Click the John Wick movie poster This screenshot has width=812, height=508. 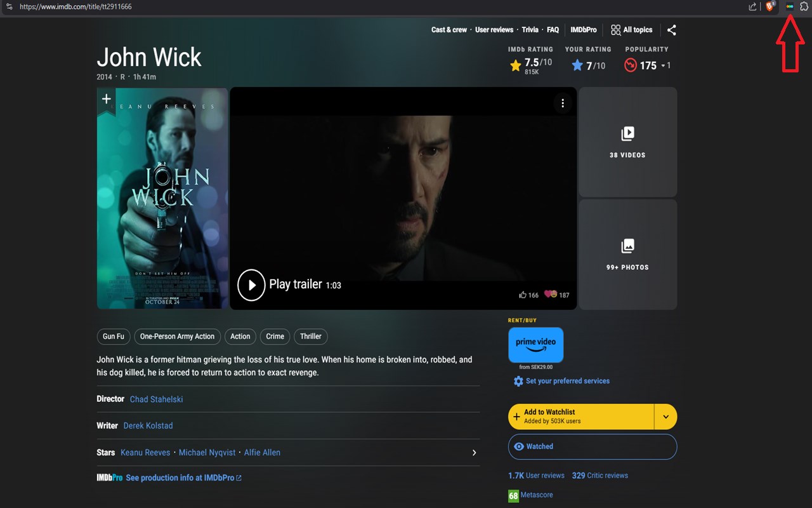(x=162, y=198)
